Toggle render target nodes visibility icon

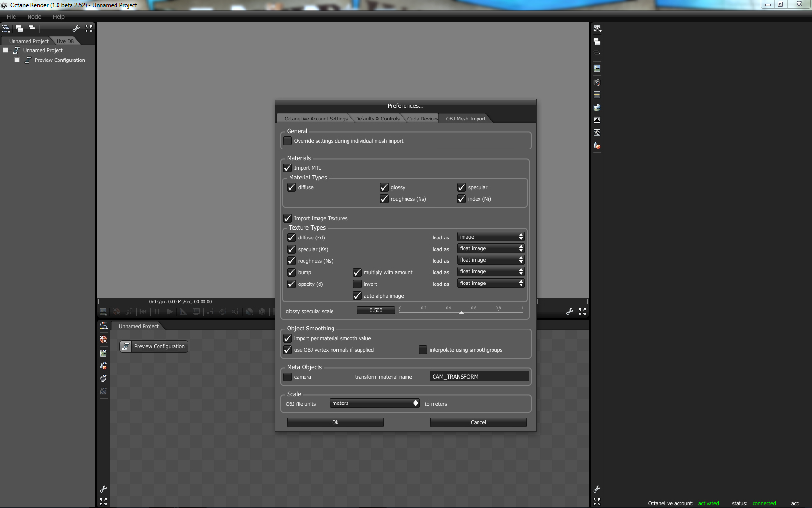(x=103, y=353)
